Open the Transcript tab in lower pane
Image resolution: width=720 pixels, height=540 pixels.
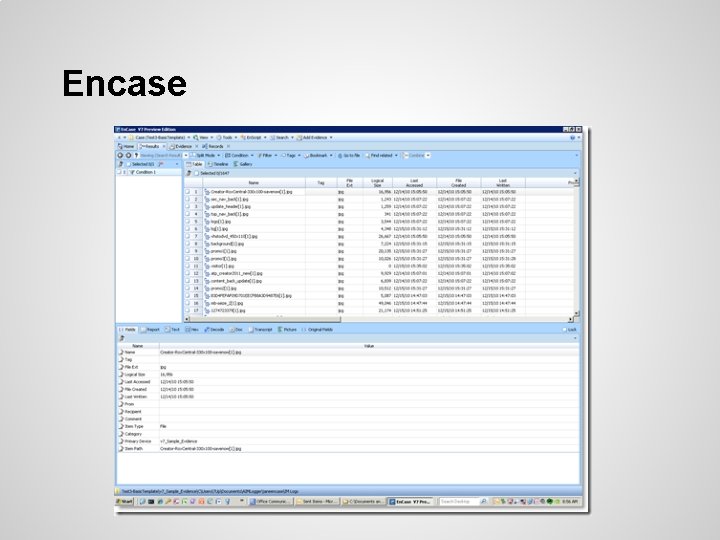(260, 330)
